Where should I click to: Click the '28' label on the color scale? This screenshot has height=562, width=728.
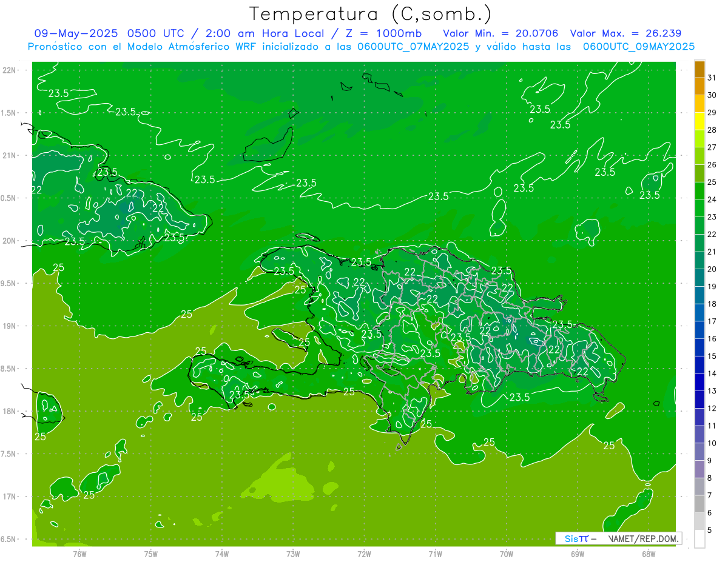[x=712, y=130]
